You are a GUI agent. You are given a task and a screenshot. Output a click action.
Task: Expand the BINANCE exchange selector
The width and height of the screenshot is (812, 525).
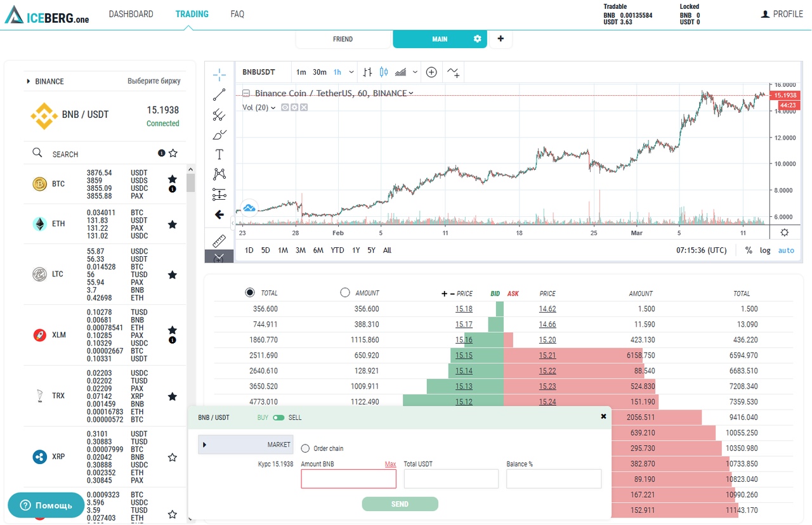point(29,81)
